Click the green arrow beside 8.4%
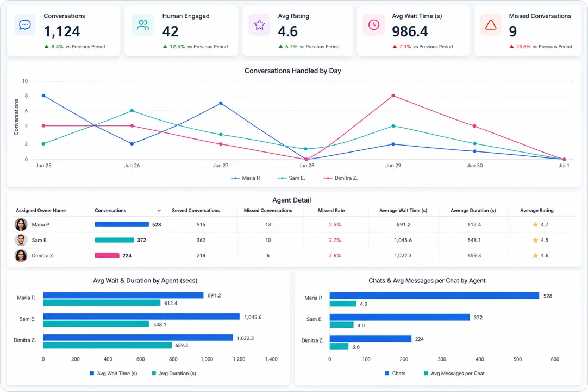The image size is (588, 392). [47, 47]
